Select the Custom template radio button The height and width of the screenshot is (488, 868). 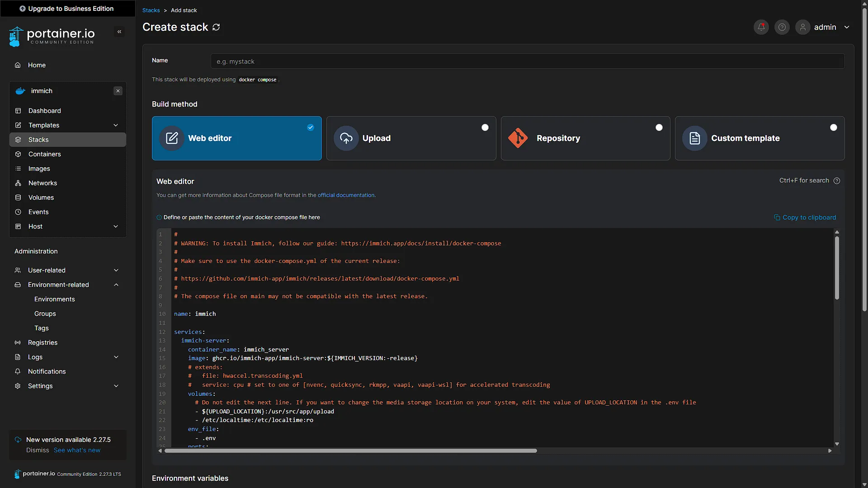coord(834,127)
